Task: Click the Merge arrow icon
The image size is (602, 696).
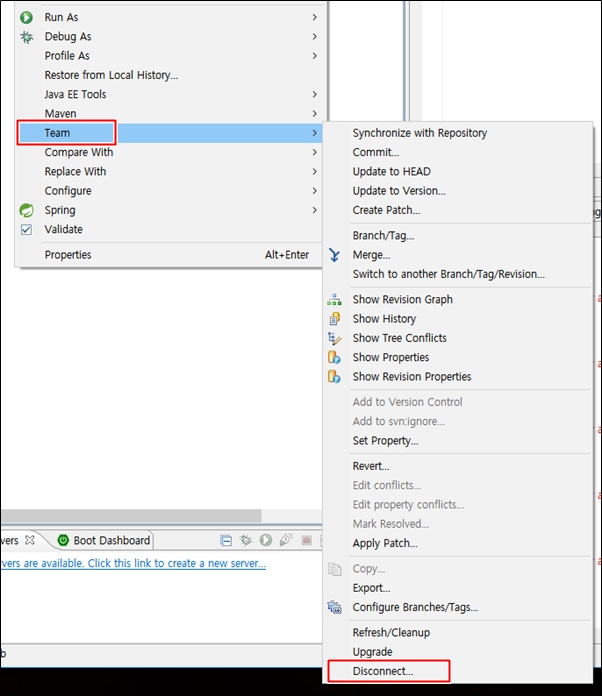Action: pyautogui.click(x=334, y=255)
